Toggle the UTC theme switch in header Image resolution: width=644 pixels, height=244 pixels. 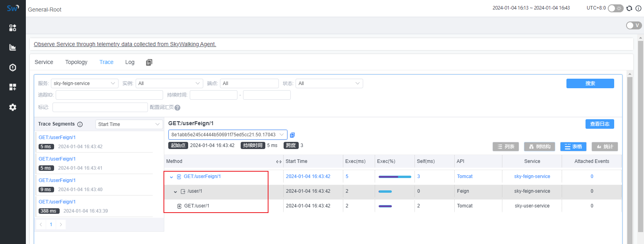point(615,8)
